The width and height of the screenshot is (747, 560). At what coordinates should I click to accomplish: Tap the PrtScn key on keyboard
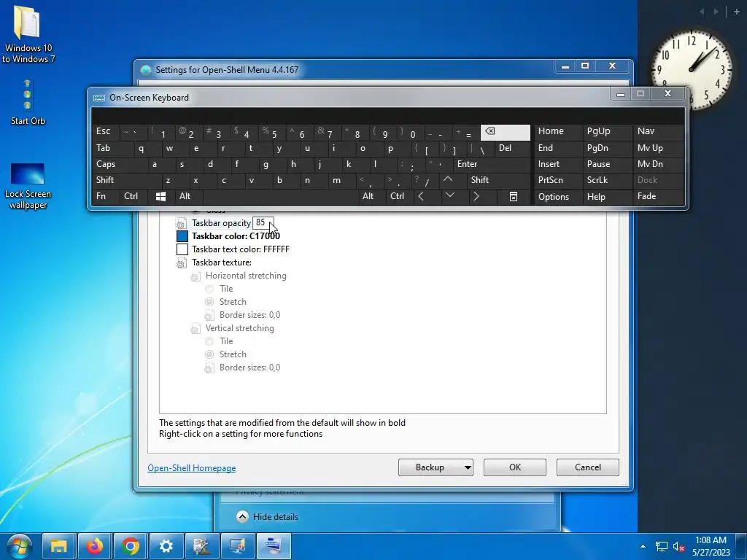point(558,180)
